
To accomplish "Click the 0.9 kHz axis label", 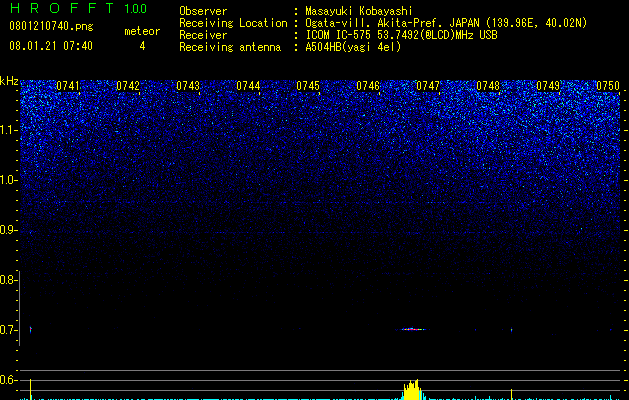I will pyautogui.click(x=9, y=230).
